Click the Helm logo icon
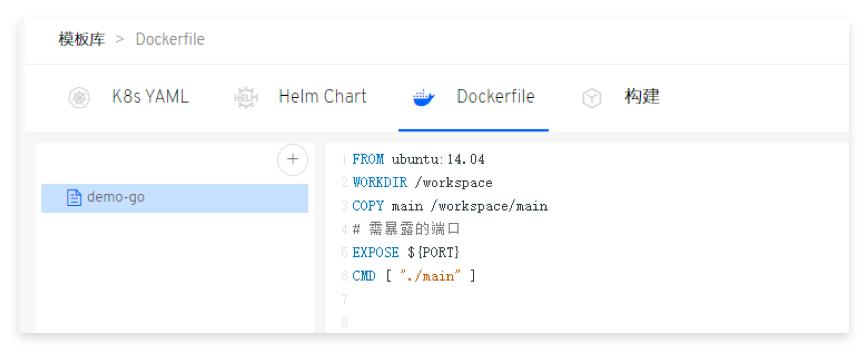The image size is (868, 352). [246, 98]
